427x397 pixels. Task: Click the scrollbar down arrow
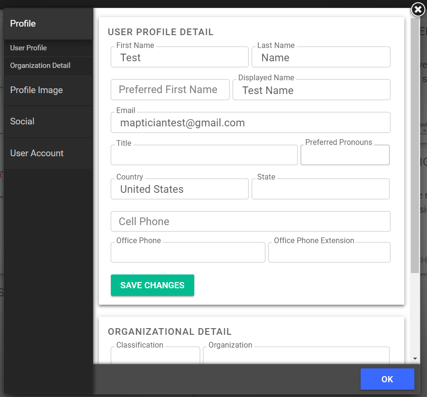pos(415,358)
